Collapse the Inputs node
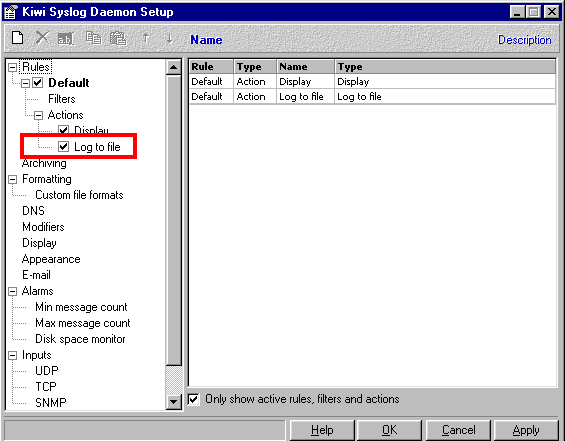 [13, 355]
